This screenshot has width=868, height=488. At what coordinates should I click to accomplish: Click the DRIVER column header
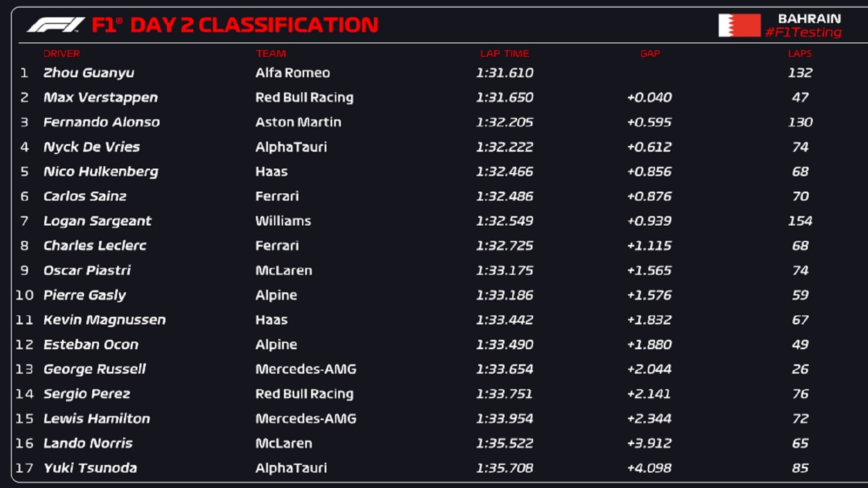coord(61,53)
